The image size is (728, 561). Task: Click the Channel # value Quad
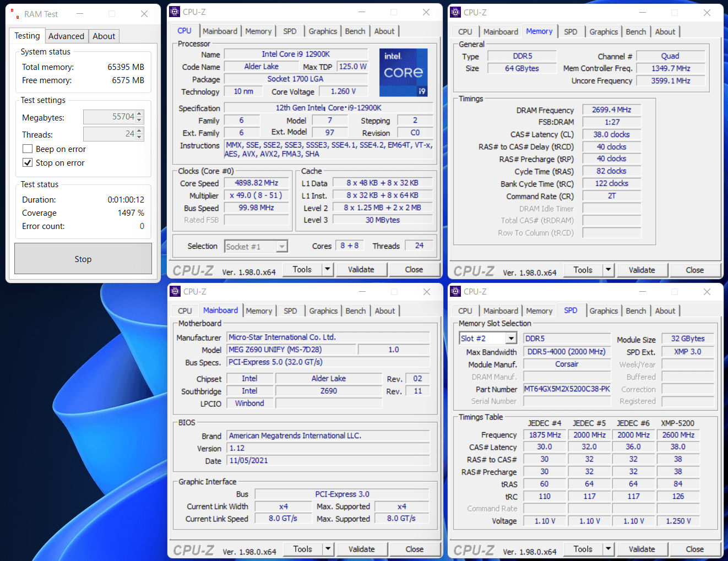670,56
